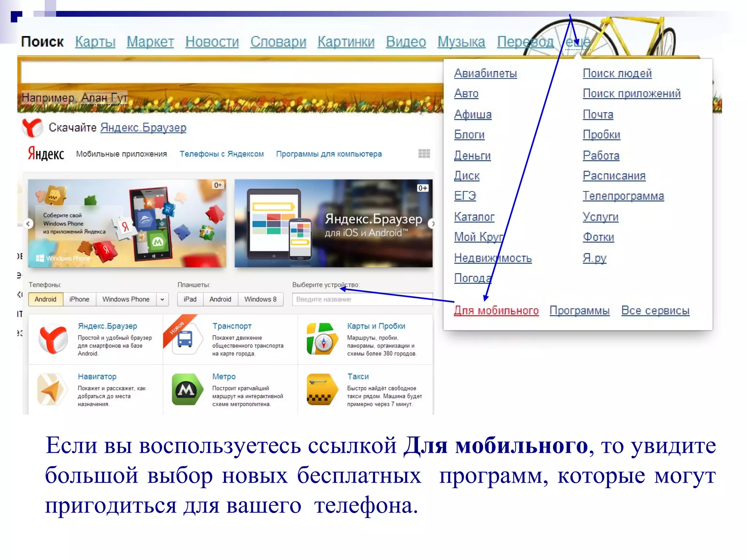
Task: Open the Maps and Traffic compass icon
Action: click(322, 339)
